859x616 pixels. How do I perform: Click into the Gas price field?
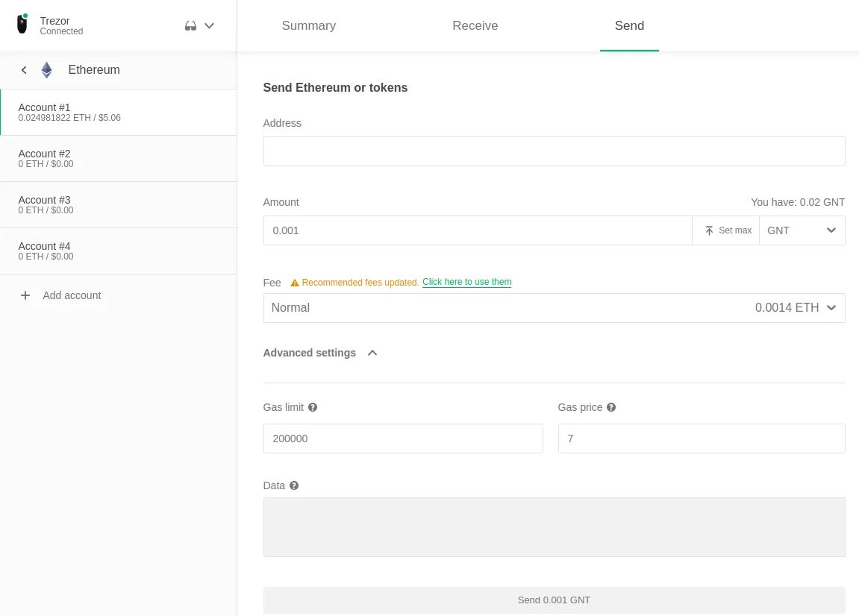tap(701, 439)
